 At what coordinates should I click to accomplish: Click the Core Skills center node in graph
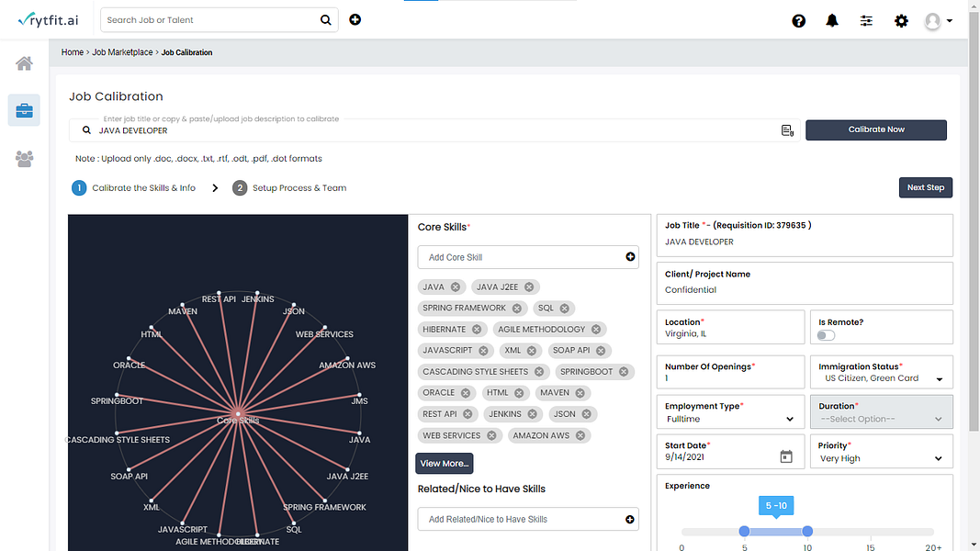(x=238, y=414)
